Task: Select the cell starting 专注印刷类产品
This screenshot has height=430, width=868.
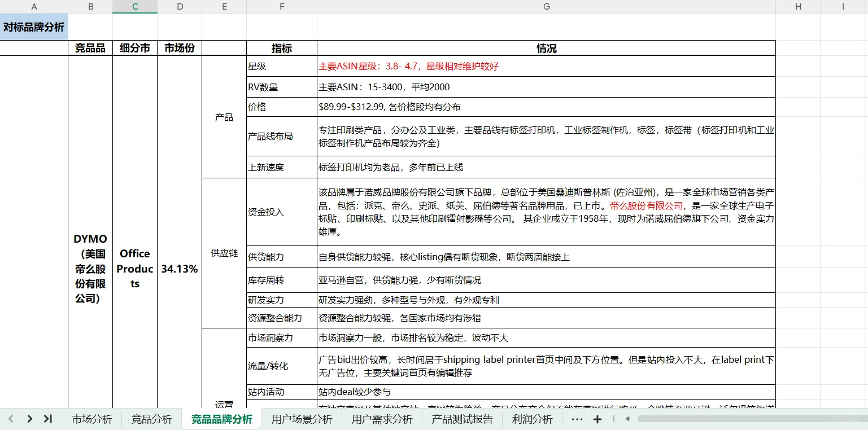Action: (546, 136)
